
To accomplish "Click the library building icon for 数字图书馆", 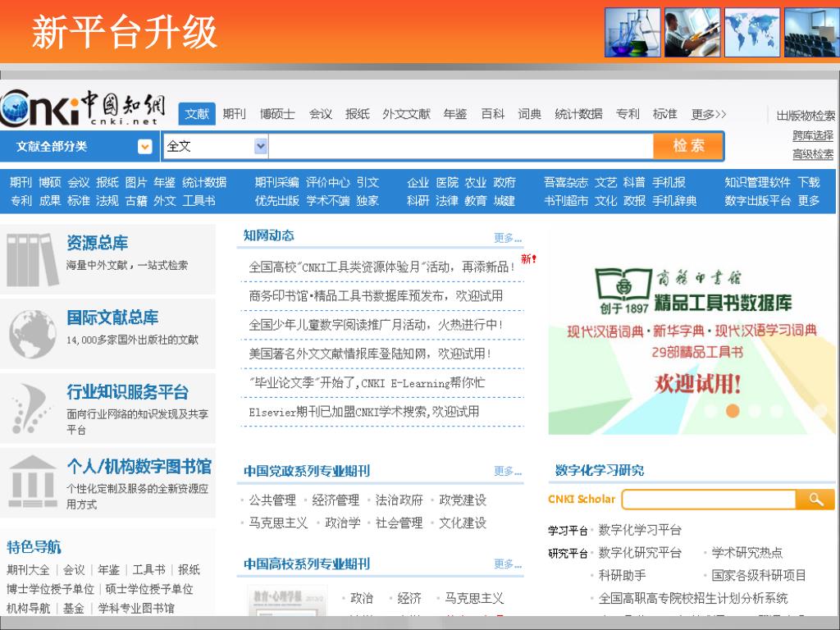I will tap(33, 482).
